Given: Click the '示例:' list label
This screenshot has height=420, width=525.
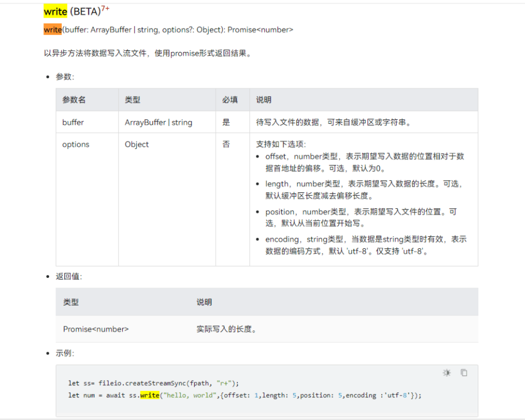Looking at the screenshot, I should [65, 353].
